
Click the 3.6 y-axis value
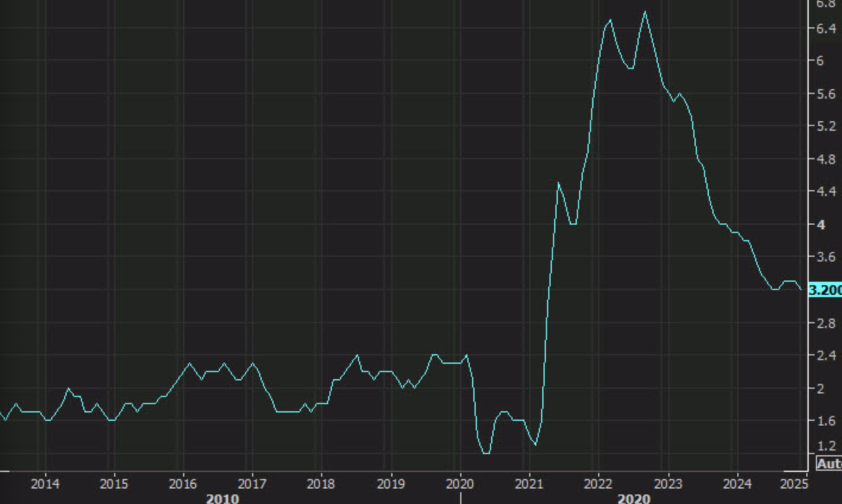(826, 257)
